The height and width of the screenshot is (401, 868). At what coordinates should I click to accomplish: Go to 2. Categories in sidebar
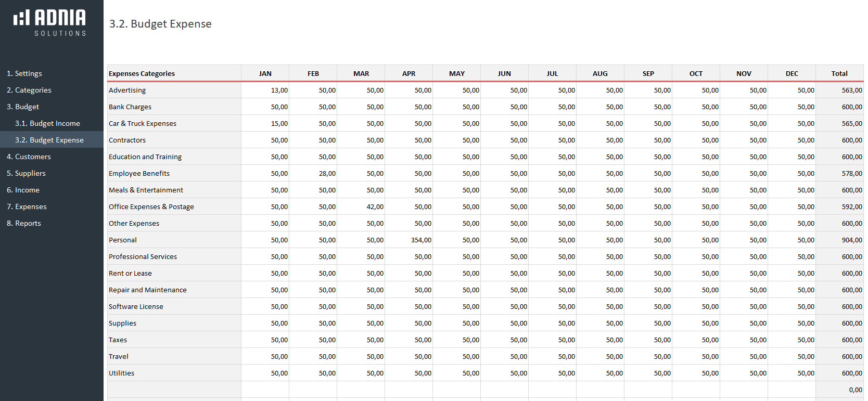coord(29,90)
